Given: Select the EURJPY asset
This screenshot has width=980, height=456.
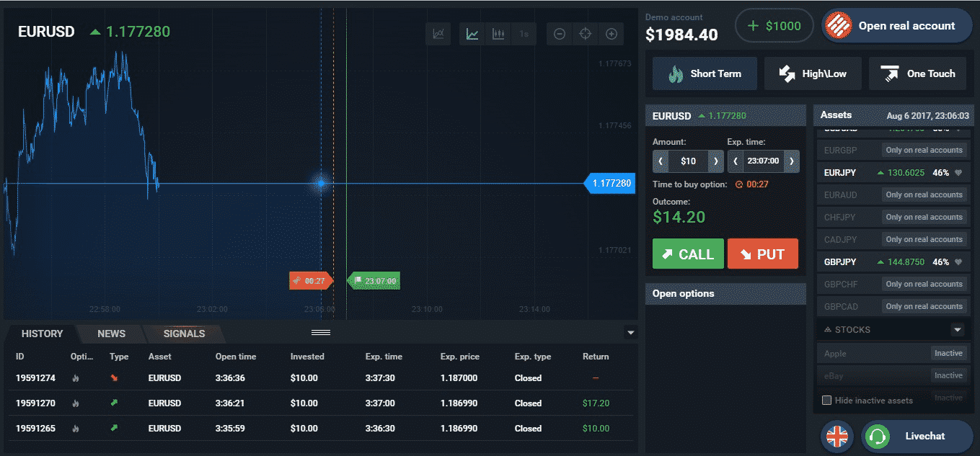Looking at the screenshot, I should click(x=893, y=173).
